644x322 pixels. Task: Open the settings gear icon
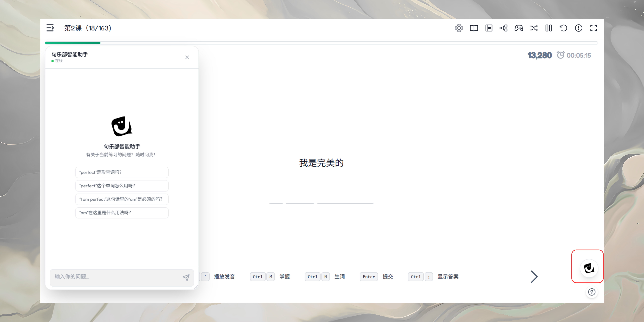tap(459, 28)
